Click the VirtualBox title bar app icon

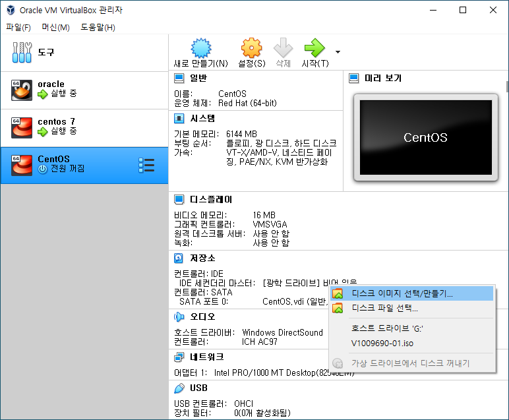tap(11, 10)
